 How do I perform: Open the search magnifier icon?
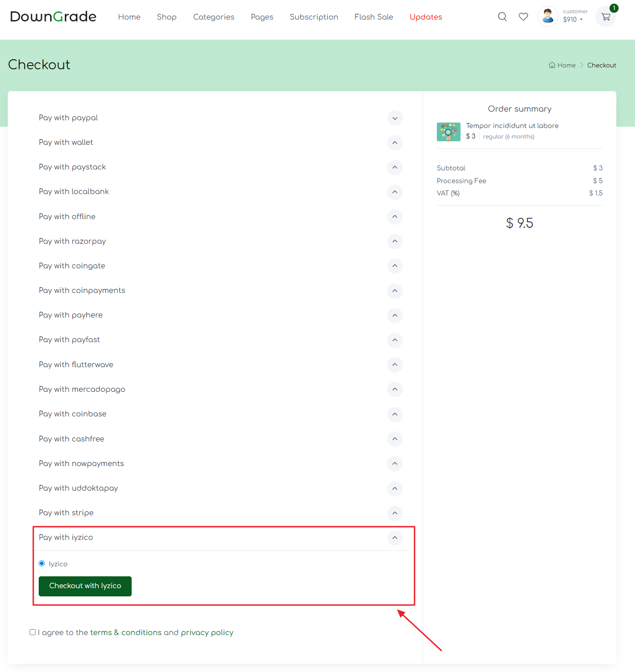coord(502,17)
